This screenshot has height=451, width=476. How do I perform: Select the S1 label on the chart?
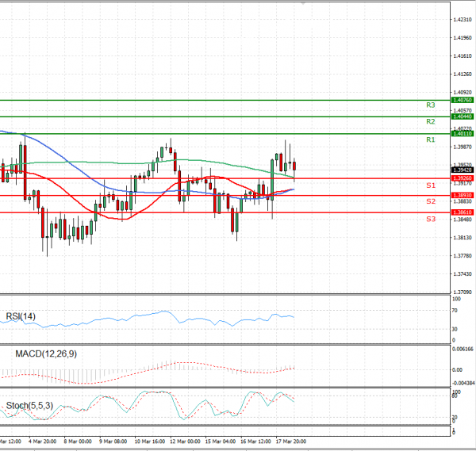[x=431, y=185]
